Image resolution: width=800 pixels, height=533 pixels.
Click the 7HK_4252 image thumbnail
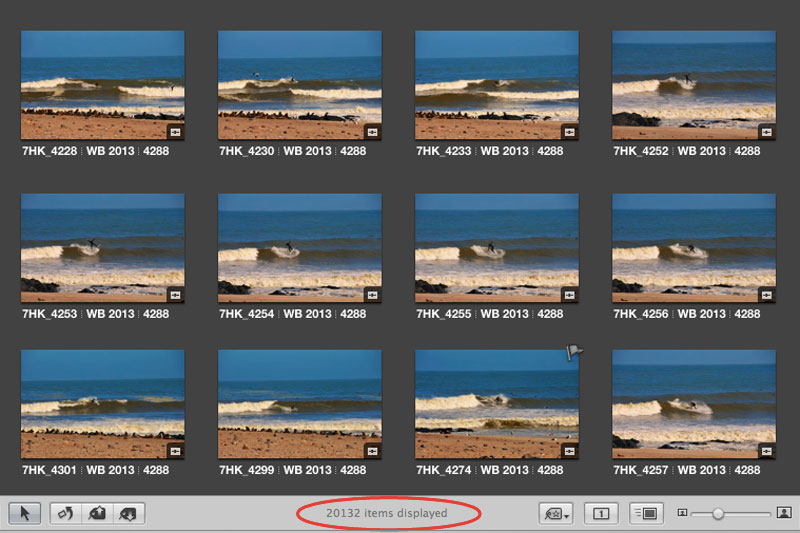(x=693, y=85)
